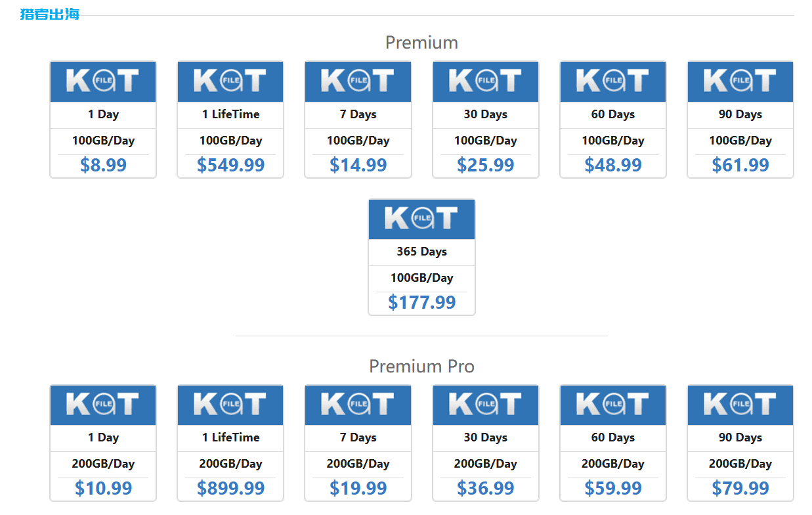
Task: Select the $48.99 Premium 60 Days price
Action: (613, 165)
